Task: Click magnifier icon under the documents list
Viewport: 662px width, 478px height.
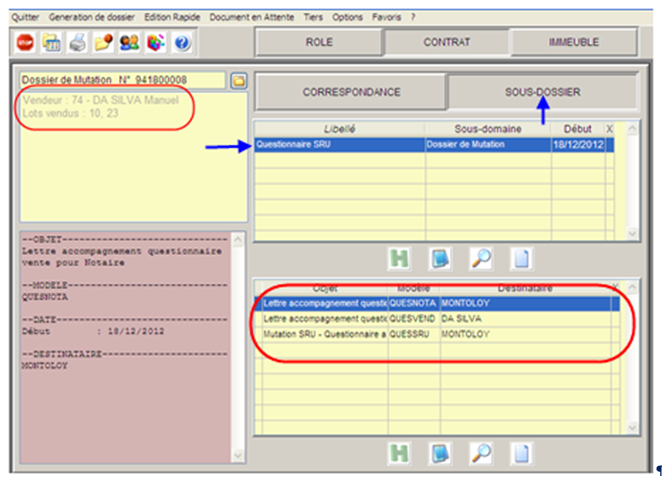Action: pyautogui.click(x=481, y=452)
